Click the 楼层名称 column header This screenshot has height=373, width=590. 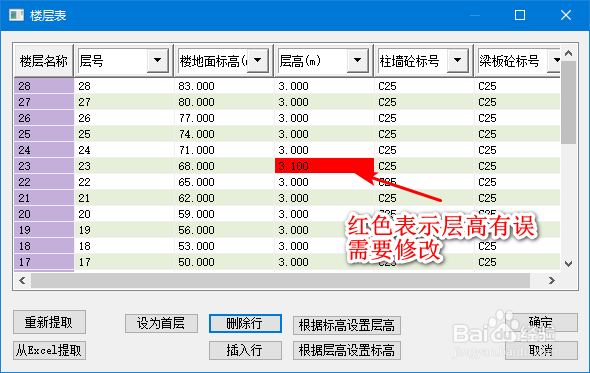(x=44, y=61)
